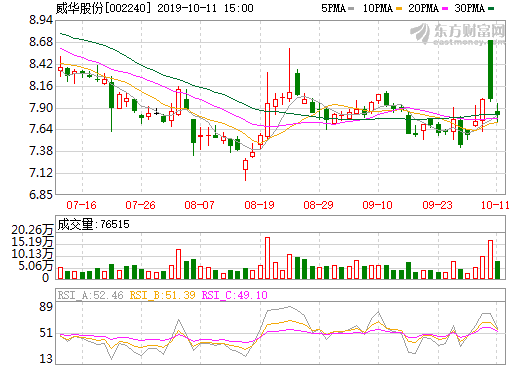Click the lowest red candlestick near 7.12
Viewport: 520px width, 365px height.
pyautogui.click(x=245, y=170)
